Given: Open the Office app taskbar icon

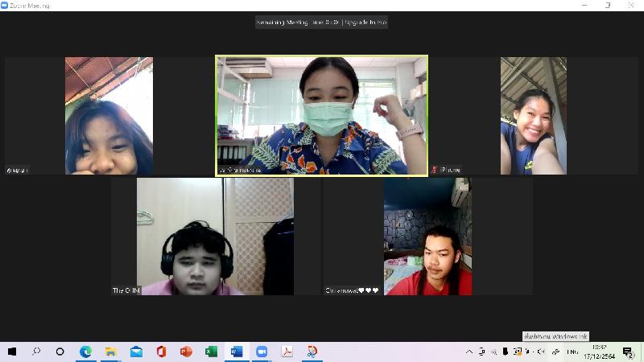Looking at the screenshot, I should point(161,352).
